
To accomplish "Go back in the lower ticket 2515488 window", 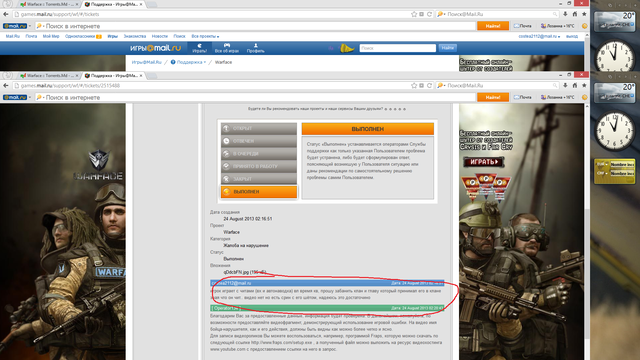I will pyautogui.click(x=5, y=86).
